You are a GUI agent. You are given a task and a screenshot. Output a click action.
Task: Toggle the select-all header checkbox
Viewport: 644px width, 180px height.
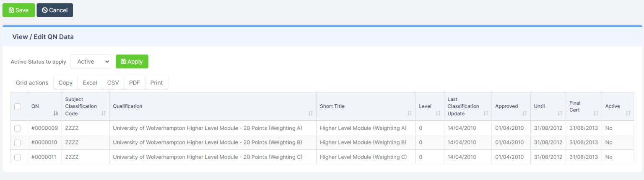tap(18, 107)
